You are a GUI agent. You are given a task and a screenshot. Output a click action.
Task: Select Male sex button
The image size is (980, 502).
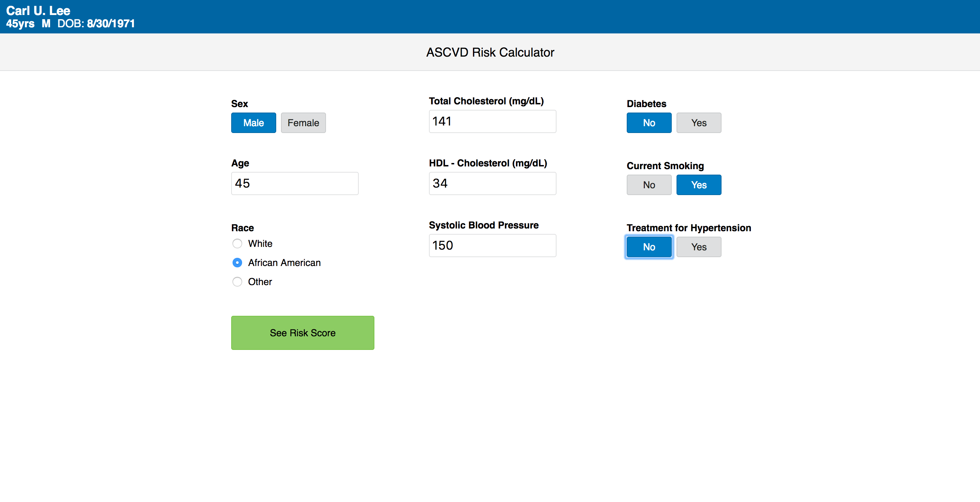[x=253, y=122]
